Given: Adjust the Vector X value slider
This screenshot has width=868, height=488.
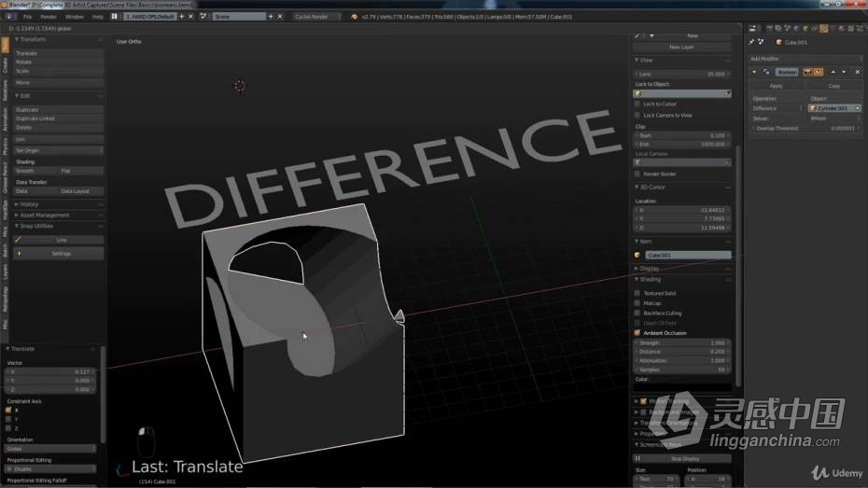Looking at the screenshot, I should pos(50,371).
